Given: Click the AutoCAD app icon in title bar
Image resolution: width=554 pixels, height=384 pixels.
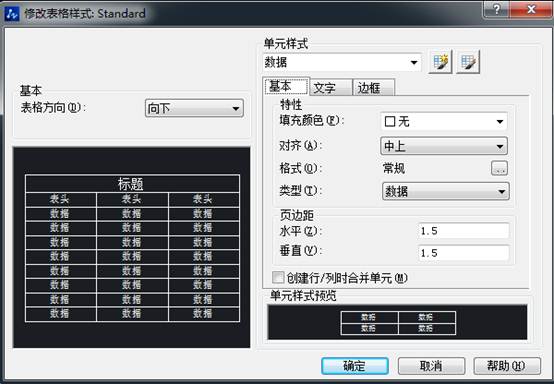Looking at the screenshot, I should (12, 14).
